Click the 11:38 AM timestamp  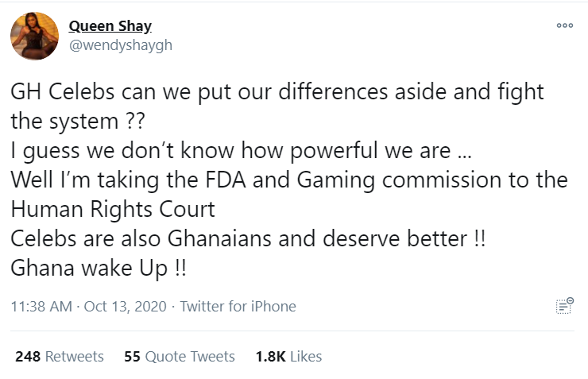pos(41,307)
